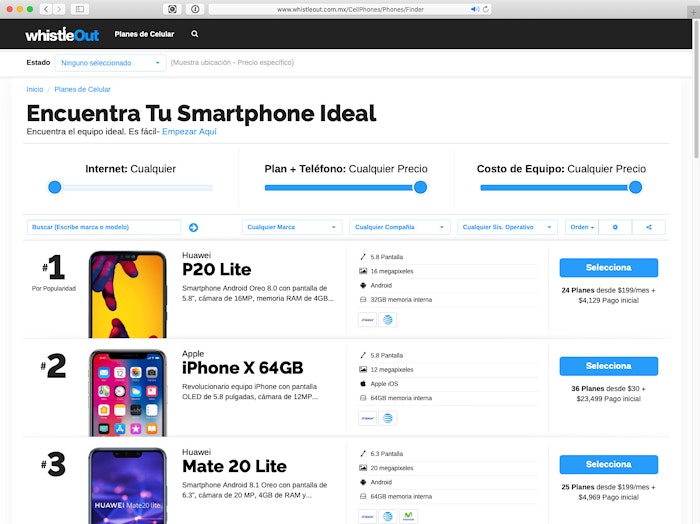Click the Costo de Equipo slider handle
The height and width of the screenshot is (524, 700).
tap(635, 187)
